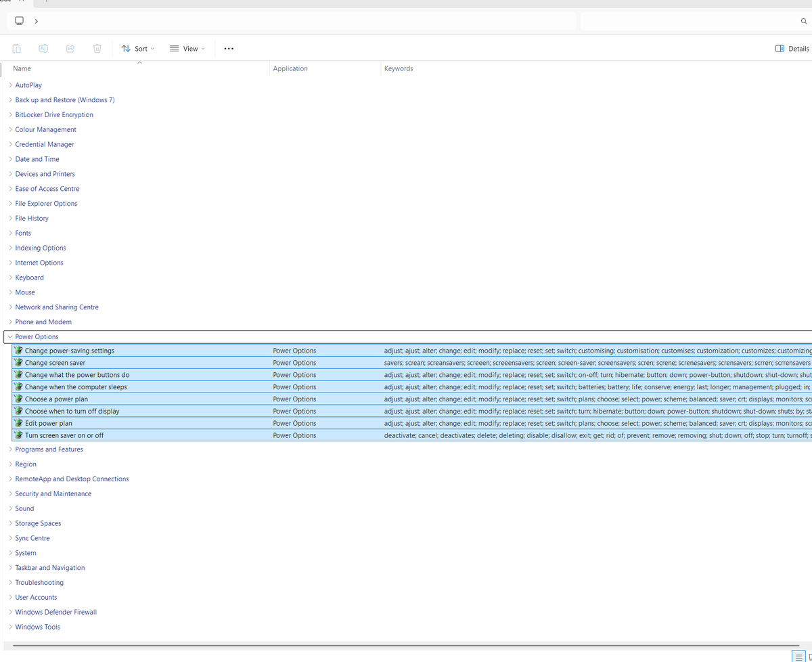Select the Fonts group
This screenshot has height=662, width=812.
pyautogui.click(x=23, y=234)
